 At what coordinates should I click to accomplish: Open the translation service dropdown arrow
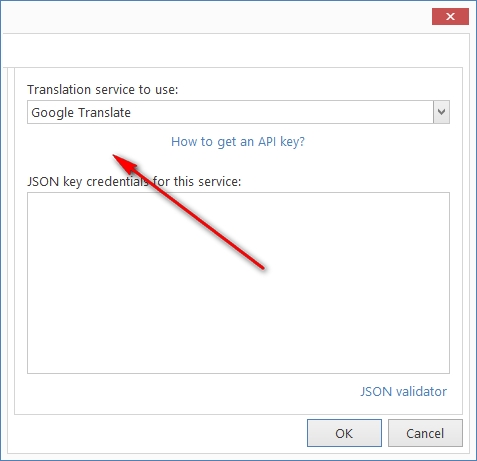point(441,112)
